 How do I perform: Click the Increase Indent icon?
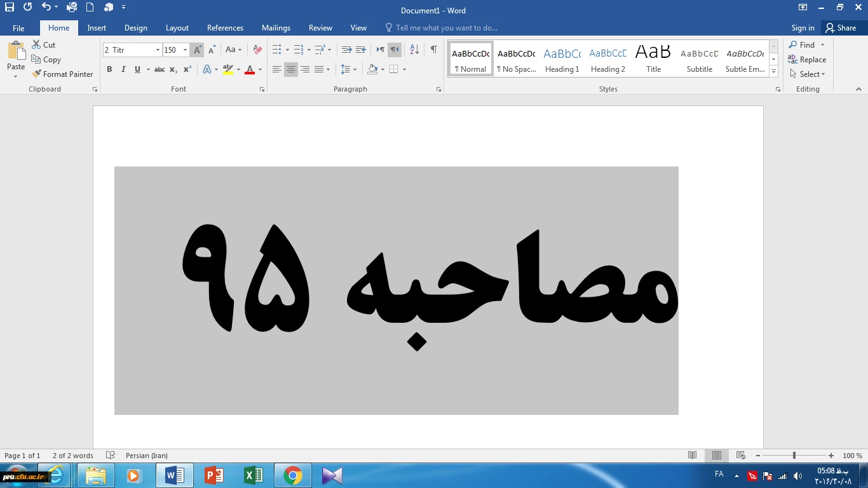(x=361, y=50)
